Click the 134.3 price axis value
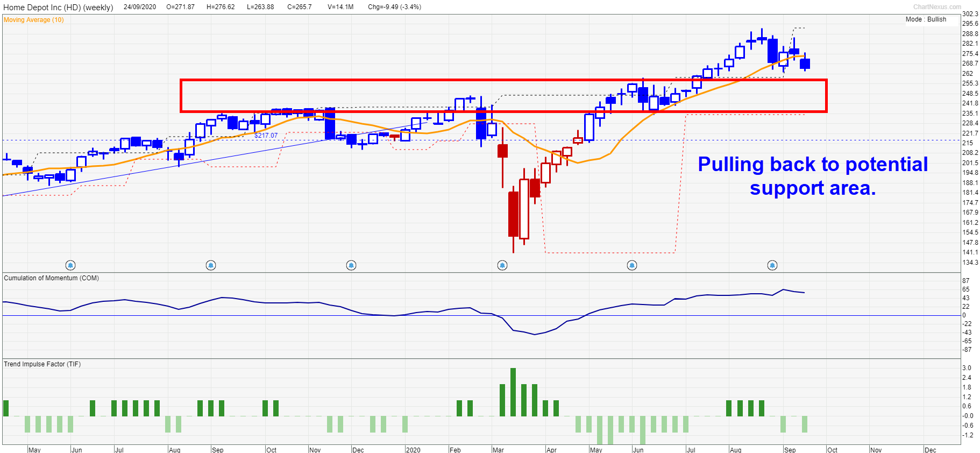This screenshot has height=453, width=980. coord(970,263)
